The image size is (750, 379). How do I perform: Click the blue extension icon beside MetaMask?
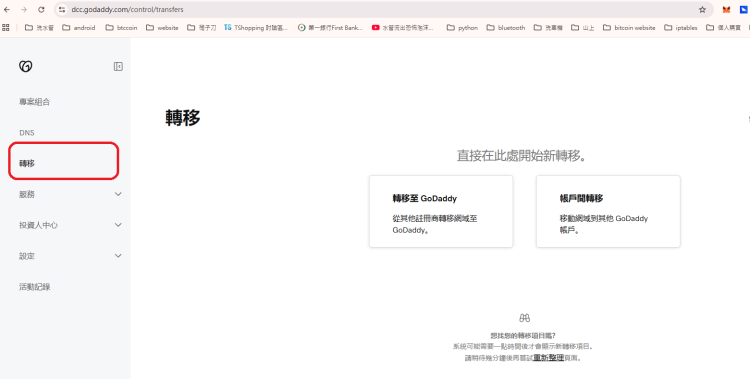pos(744,10)
